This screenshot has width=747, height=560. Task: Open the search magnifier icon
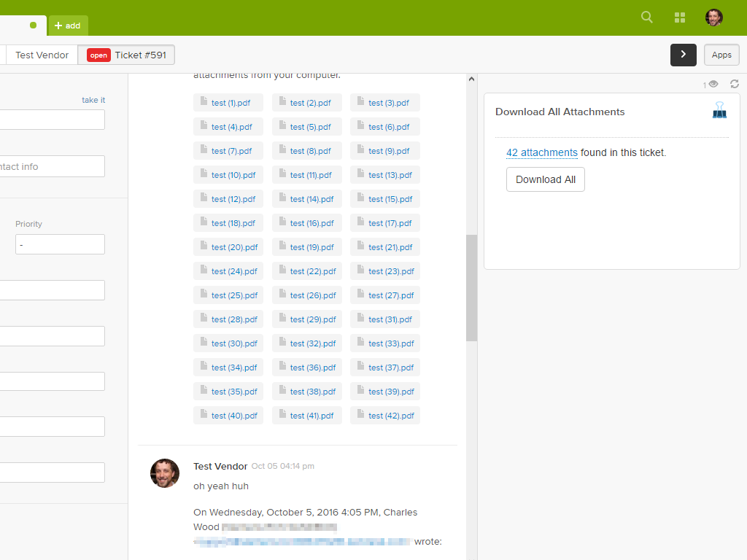pos(646,17)
